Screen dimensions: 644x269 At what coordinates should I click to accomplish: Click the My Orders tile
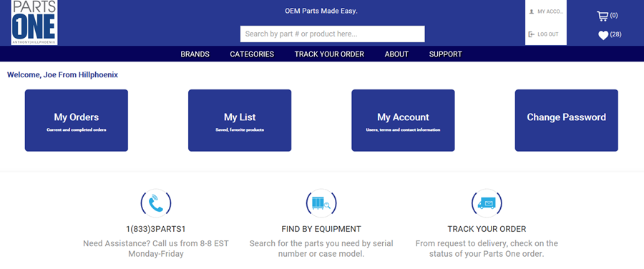pos(77,120)
